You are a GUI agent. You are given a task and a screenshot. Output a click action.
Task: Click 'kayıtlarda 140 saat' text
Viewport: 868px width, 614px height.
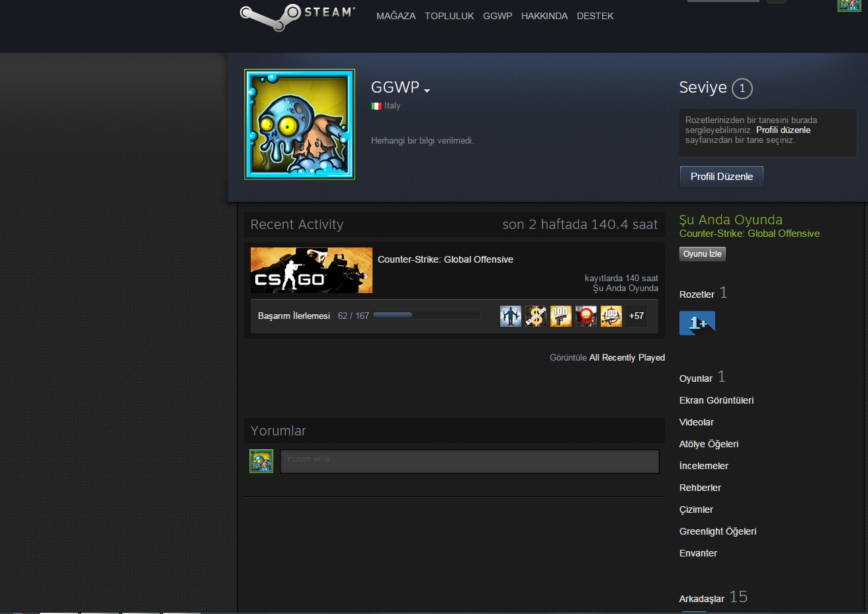coord(621,279)
